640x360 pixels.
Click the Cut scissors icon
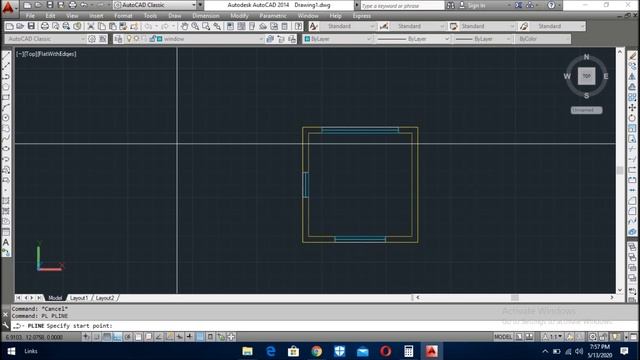pyautogui.click(x=91, y=26)
